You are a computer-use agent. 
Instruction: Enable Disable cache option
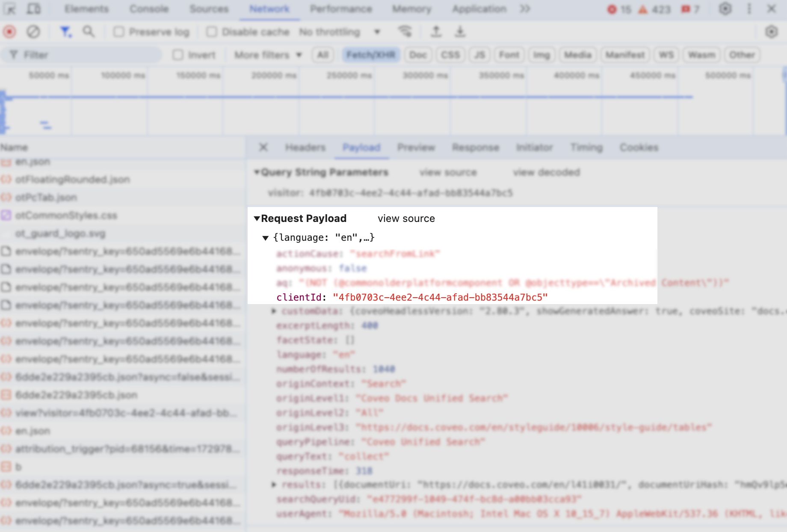pyautogui.click(x=212, y=32)
